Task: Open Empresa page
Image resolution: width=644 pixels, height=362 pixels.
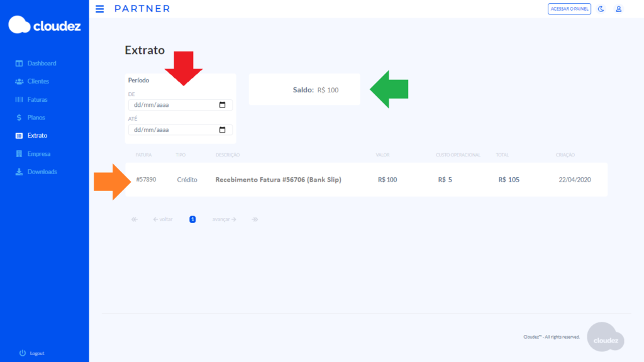Action: click(38, 154)
